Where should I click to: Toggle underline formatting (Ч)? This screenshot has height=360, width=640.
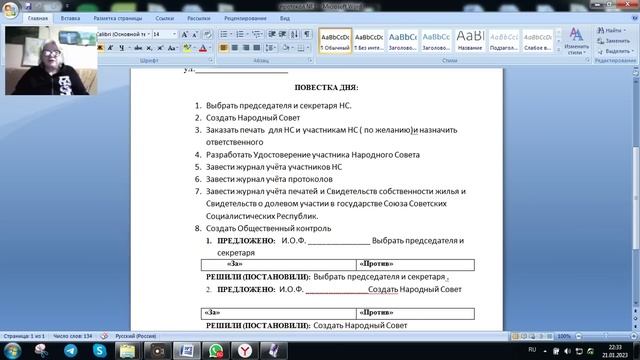122,48
